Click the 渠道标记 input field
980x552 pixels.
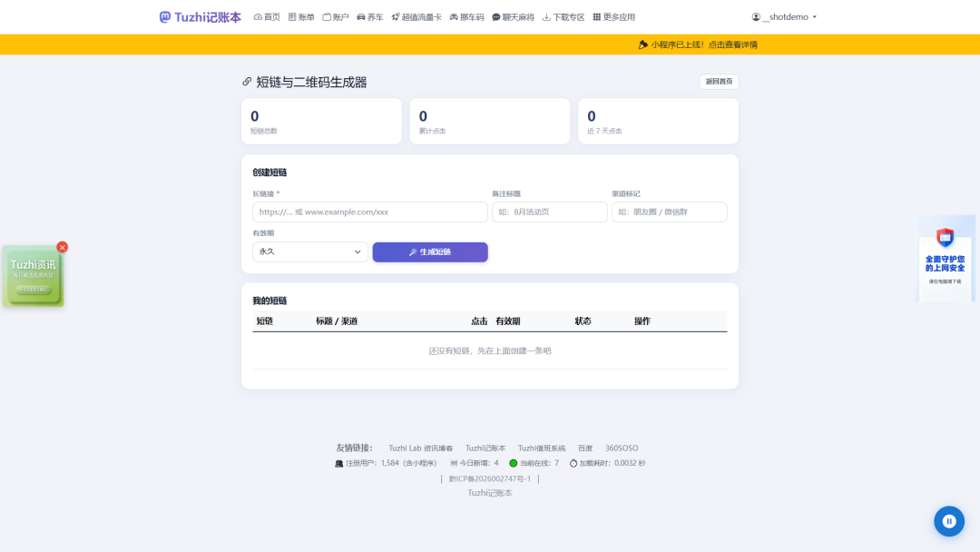[x=670, y=212]
